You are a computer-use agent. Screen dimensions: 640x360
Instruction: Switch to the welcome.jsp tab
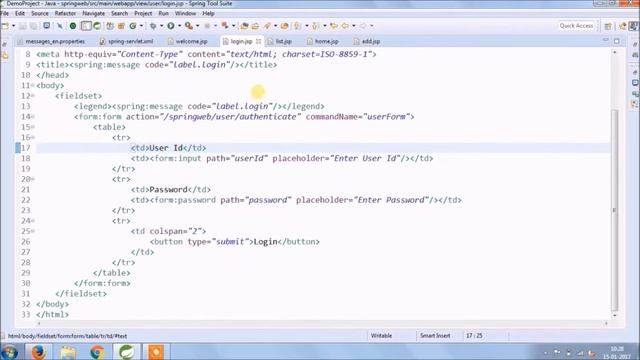[x=188, y=41]
